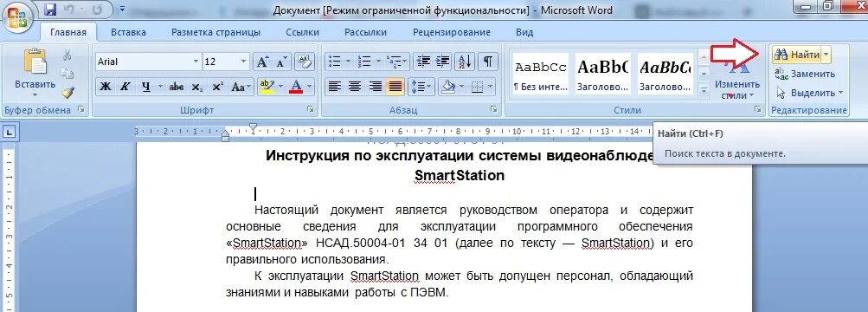Save the document from quick access toolbar
This screenshot has height=312, width=868.
pyautogui.click(x=50, y=9)
